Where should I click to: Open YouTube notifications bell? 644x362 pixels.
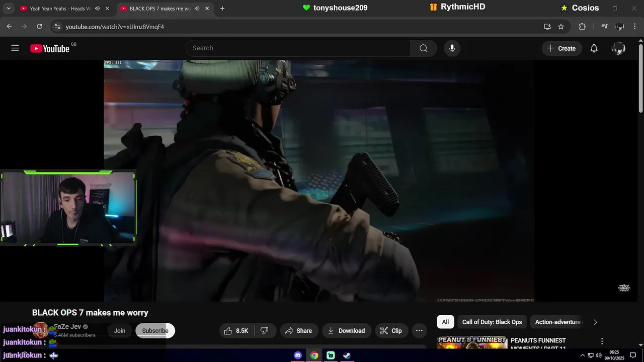(x=594, y=48)
